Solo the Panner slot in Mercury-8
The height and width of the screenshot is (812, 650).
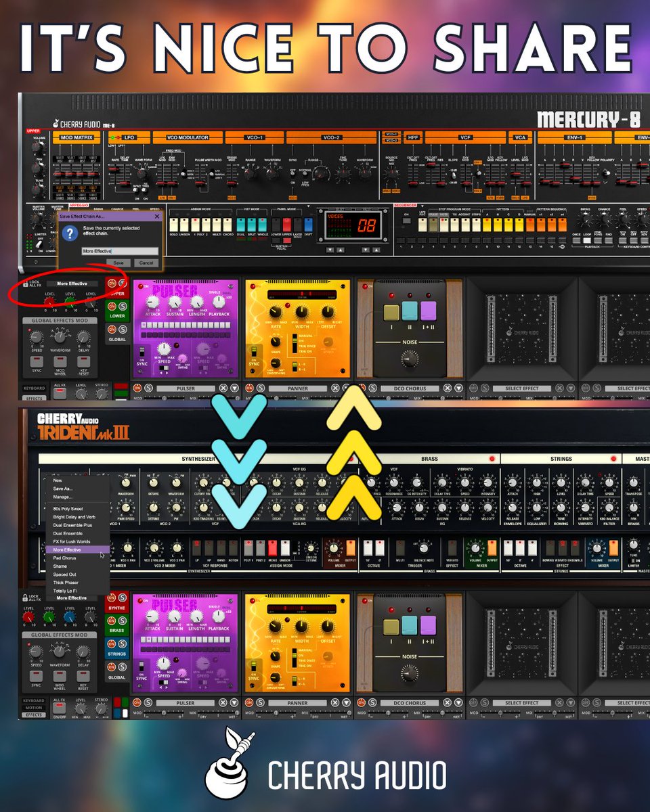[260, 388]
